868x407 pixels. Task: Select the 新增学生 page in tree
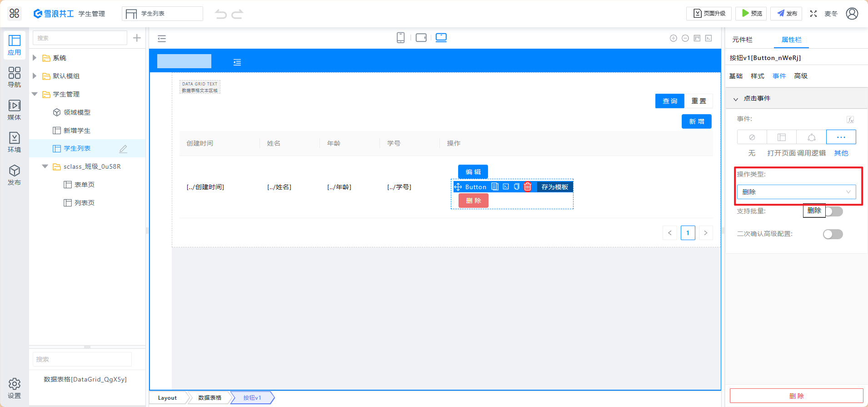tap(77, 131)
